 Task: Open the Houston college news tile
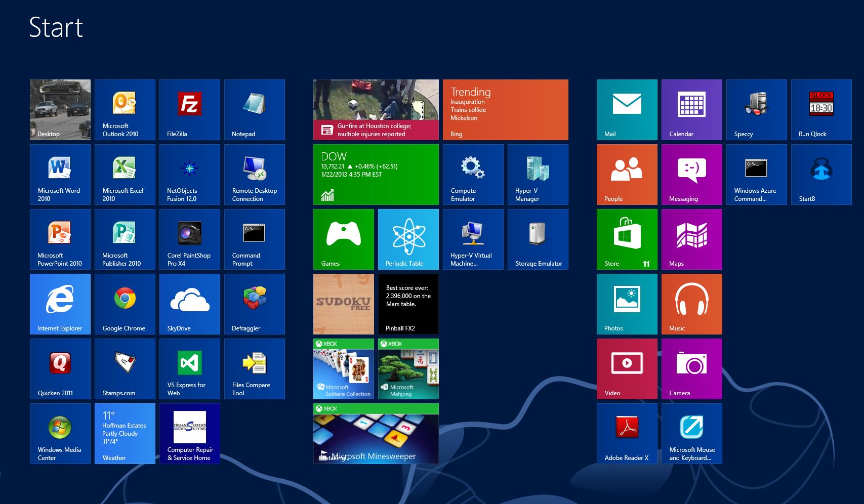pyautogui.click(x=376, y=109)
